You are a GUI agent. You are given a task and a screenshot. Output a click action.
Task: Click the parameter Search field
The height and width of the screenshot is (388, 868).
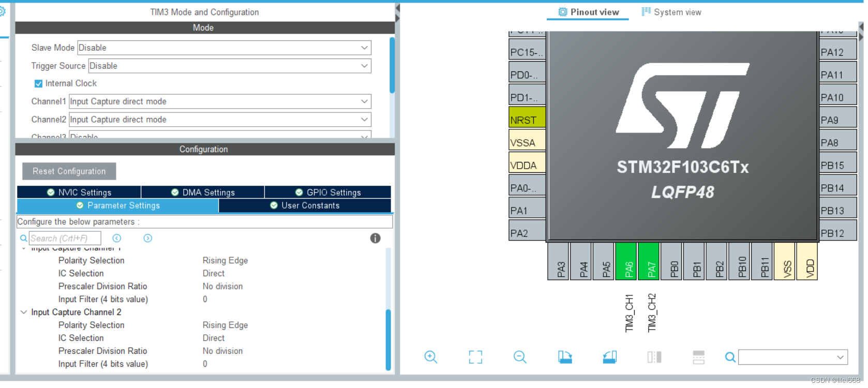[x=65, y=238]
